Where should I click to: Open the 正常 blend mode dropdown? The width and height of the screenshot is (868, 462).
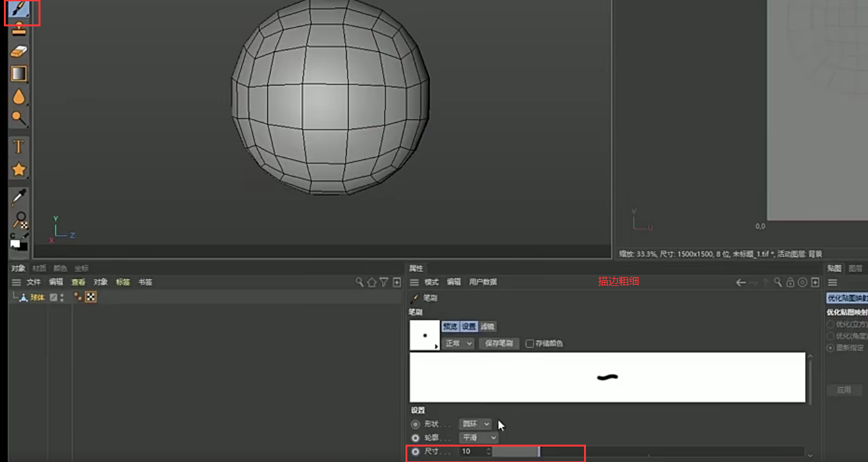pos(459,344)
